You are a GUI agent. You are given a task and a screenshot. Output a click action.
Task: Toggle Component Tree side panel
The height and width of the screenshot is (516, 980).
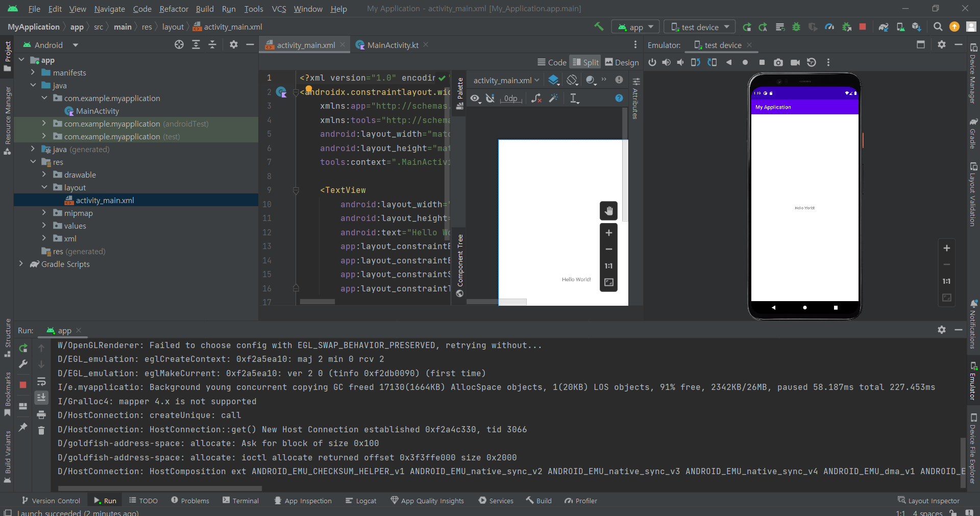(x=460, y=265)
